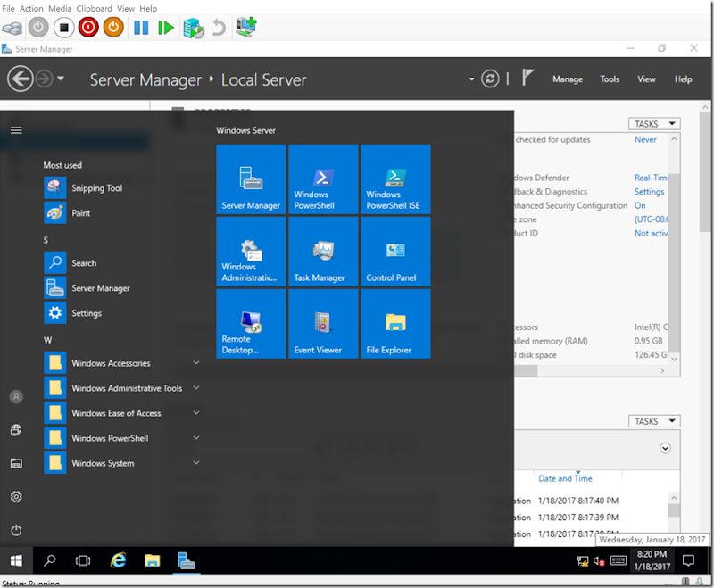Screen dimensions: 714x588
Task: Go back in Server Manager
Action: 20,79
